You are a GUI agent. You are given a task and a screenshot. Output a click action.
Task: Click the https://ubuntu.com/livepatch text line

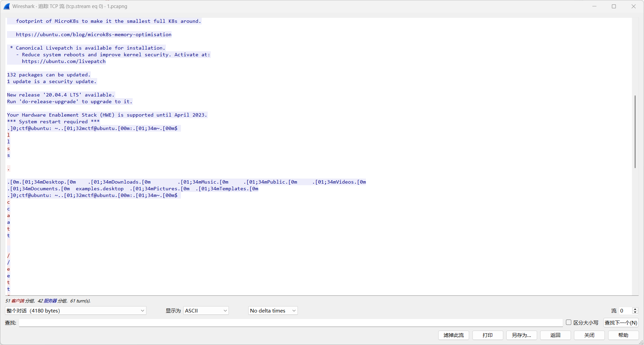tap(64, 61)
